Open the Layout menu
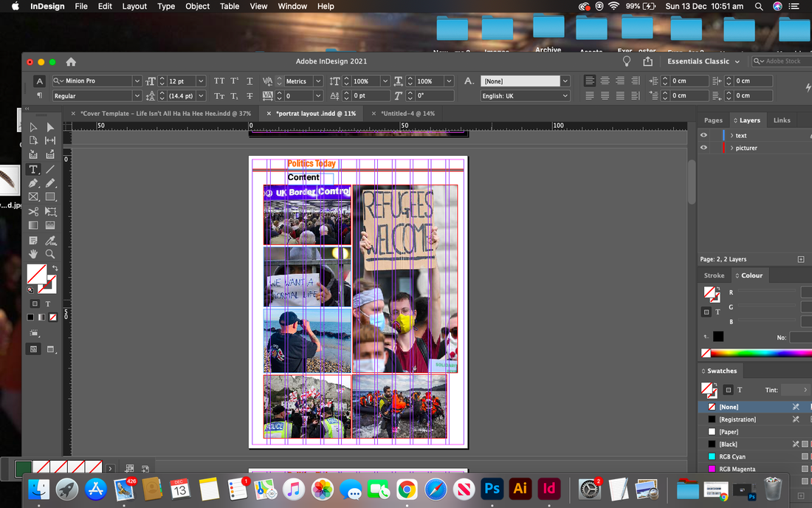 [134, 6]
